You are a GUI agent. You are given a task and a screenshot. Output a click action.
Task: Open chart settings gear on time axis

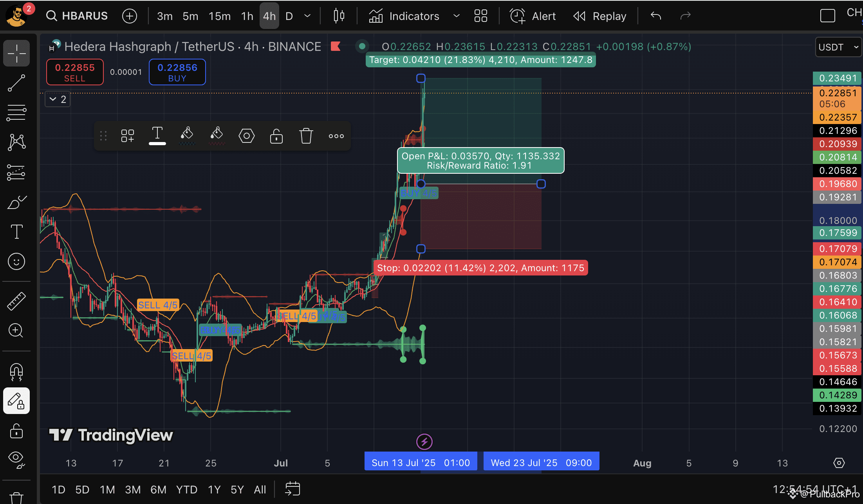839,463
